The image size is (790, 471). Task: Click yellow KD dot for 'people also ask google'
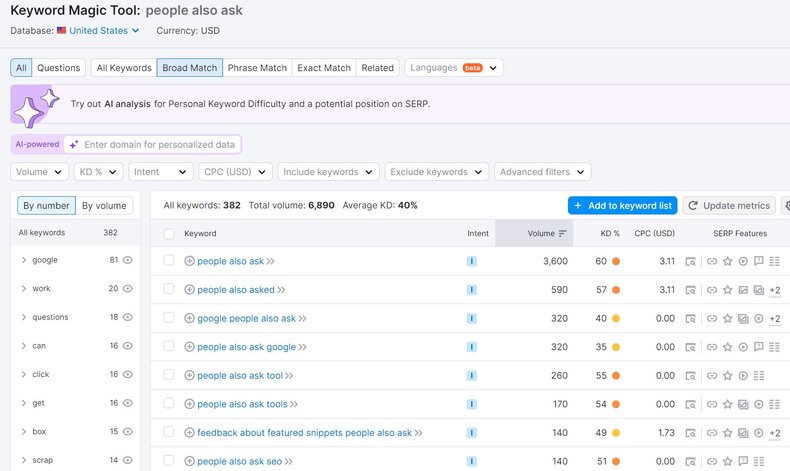(x=616, y=347)
